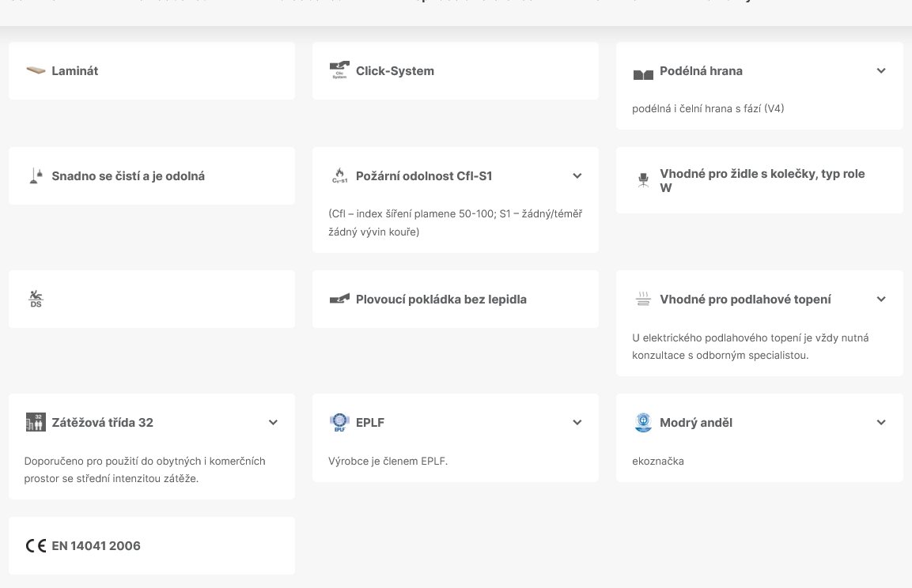Click the Podélná hrana edge icon
Image resolution: width=912 pixels, height=588 pixels.
643,73
